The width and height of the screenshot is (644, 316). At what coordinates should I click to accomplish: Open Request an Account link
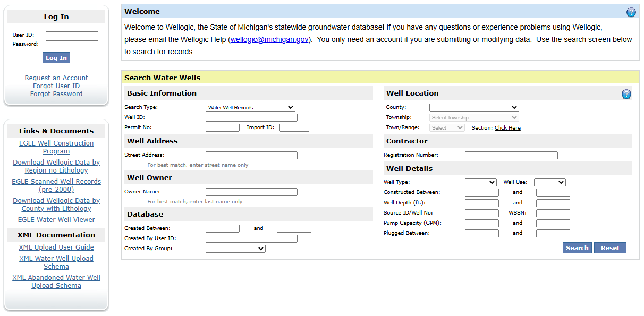56,78
